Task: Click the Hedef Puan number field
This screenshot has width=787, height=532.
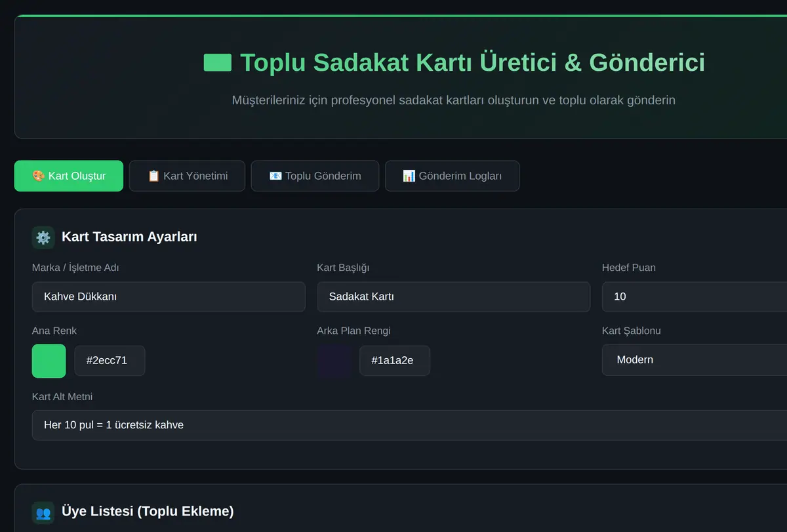Action: [x=695, y=297]
